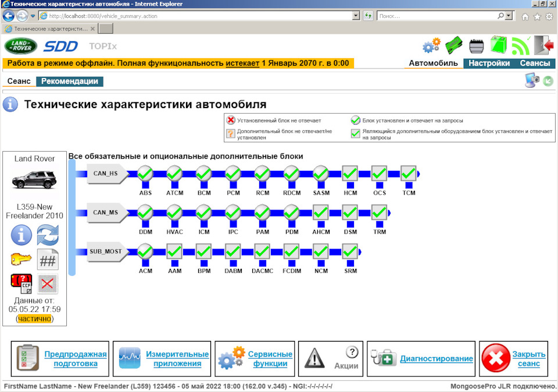Open Сервисные функции link
The width and height of the screenshot is (558, 392).
tap(270, 358)
